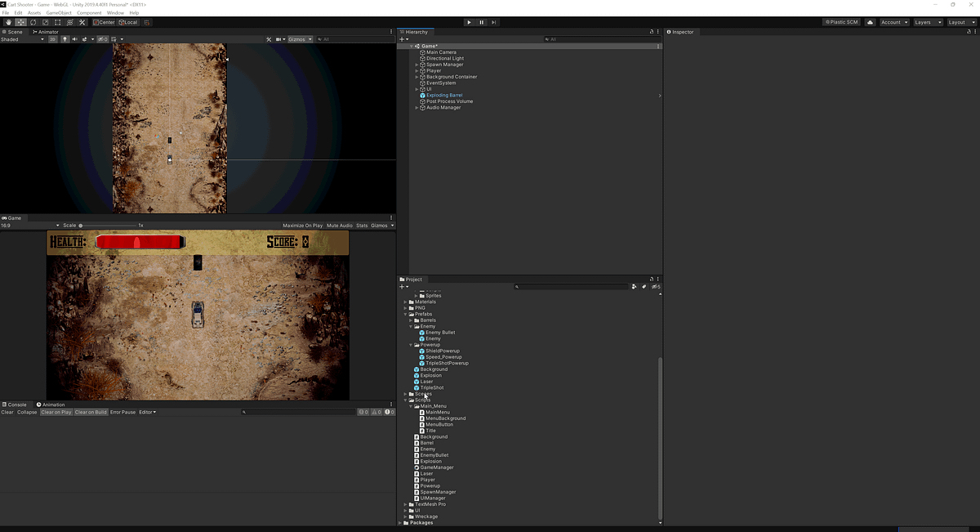Toggle Mute Audio in Game view
Screen dimensions: 980x532
coord(340,226)
